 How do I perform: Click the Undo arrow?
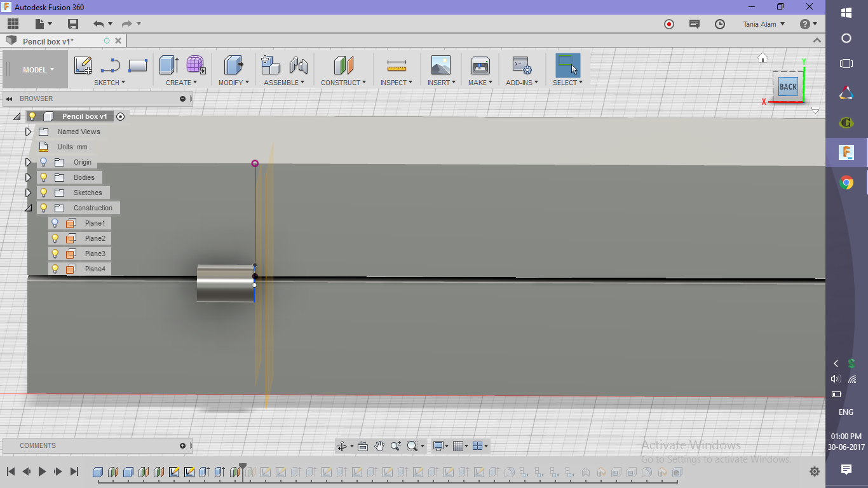coord(98,24)
